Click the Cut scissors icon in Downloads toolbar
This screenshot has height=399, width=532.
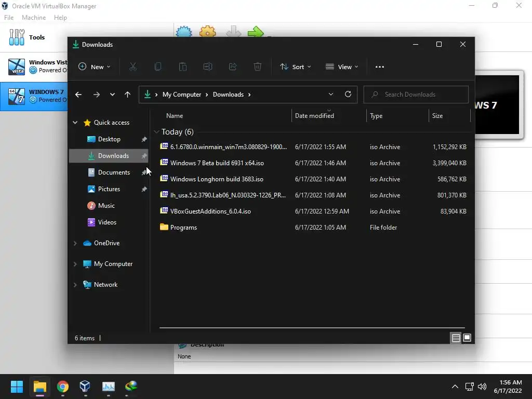[132, 67]
